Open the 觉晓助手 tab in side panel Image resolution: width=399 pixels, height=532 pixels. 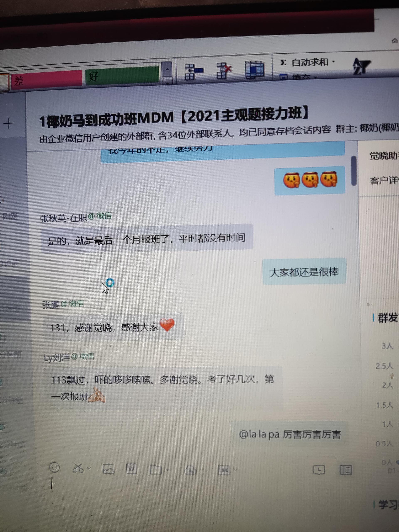384,156
